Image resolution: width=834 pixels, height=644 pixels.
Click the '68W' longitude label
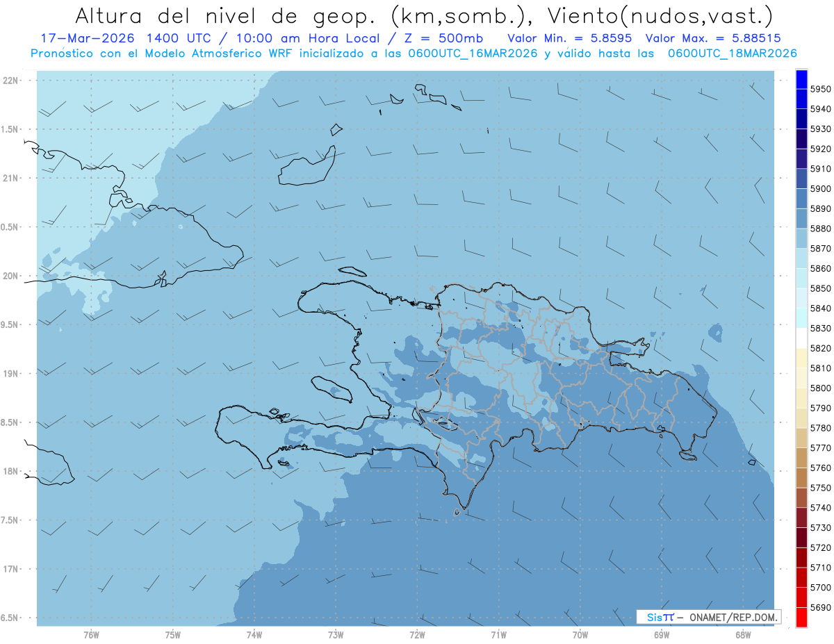[743, 635]
